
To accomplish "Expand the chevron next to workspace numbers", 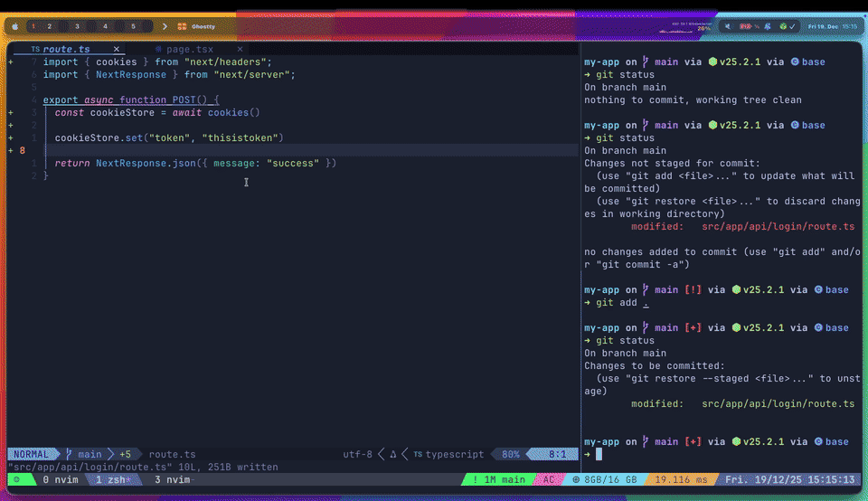I will tap(165, 26).
